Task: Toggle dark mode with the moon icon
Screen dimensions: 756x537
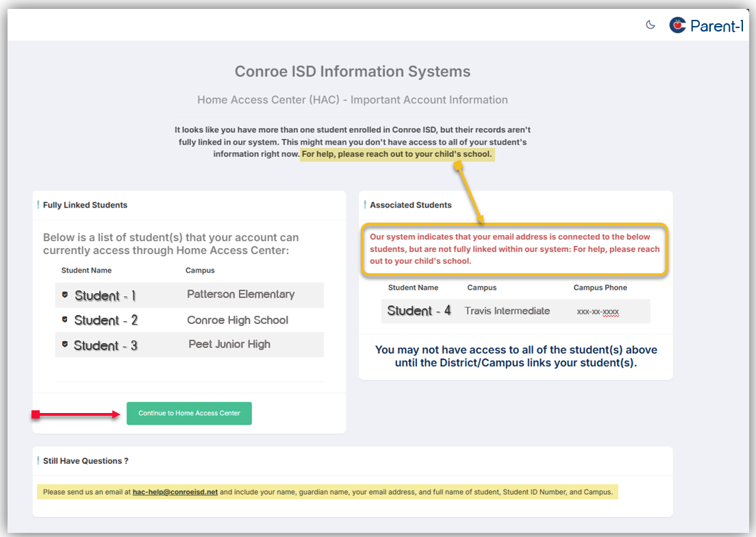Action: (651, 25)
